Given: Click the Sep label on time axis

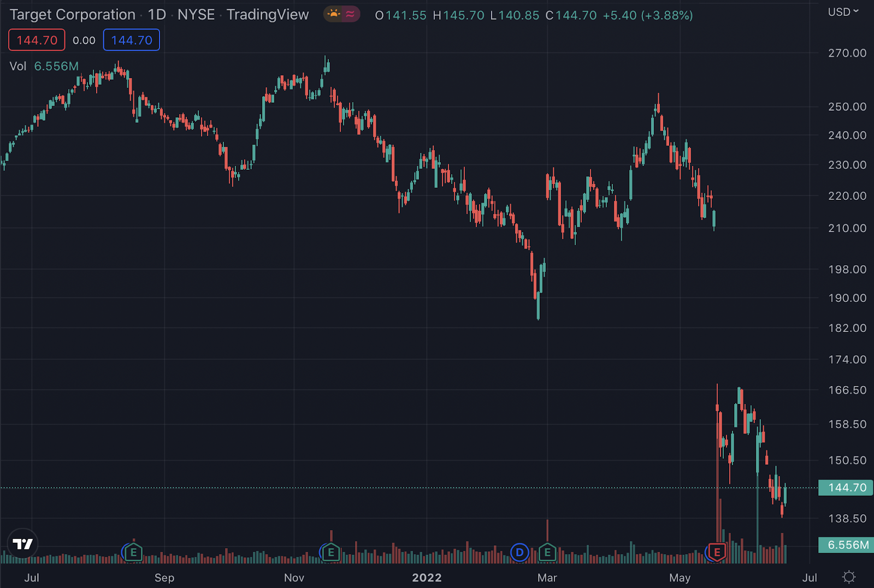Looking at the screenshot, I should (164, 578).
